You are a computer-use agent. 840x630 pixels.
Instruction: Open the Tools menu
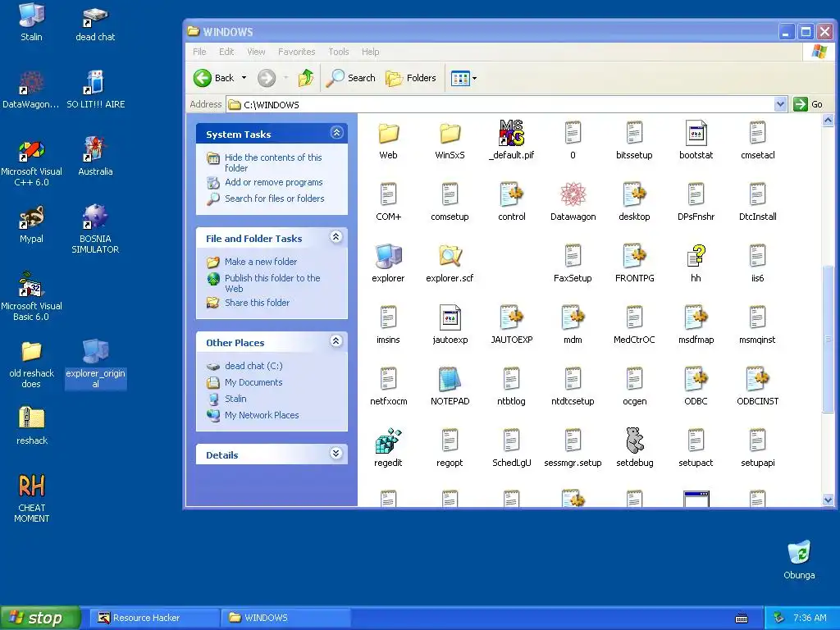[x=339, y=52]
